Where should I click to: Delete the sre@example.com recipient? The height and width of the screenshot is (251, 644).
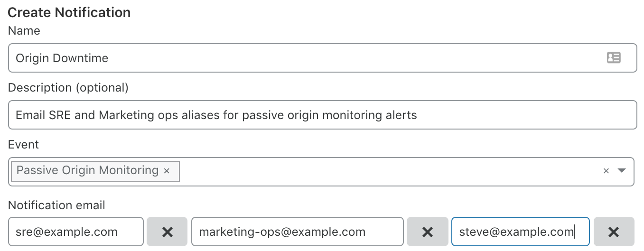(168, 232)
